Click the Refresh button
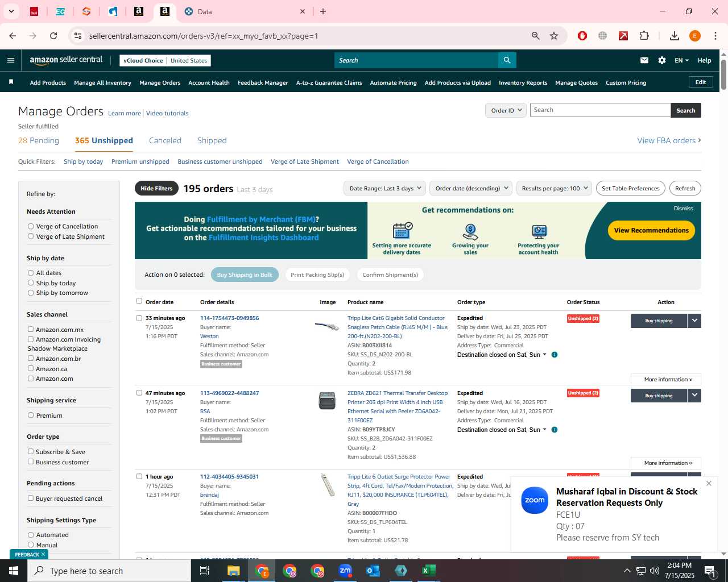728x582 pixels. click(x=685, y=188)
